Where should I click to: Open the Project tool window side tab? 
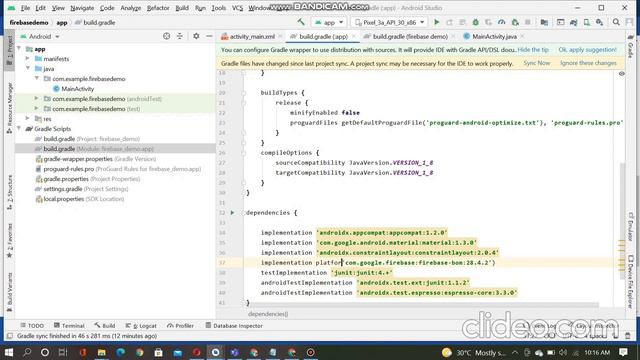click(9, 50)
